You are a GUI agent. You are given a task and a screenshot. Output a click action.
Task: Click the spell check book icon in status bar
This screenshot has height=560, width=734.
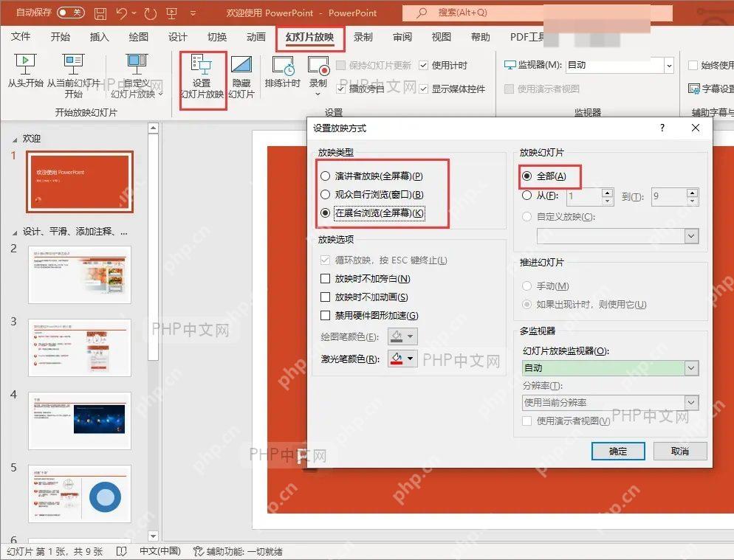(121, 551)
